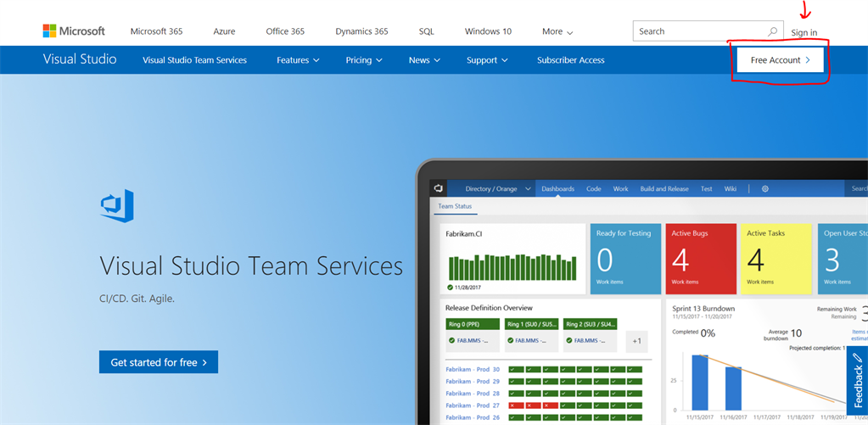The width and height of the screenshot is (868, 425).
Task: Click Fabrikam - Prod 28 row label
Action: (473, 394)
